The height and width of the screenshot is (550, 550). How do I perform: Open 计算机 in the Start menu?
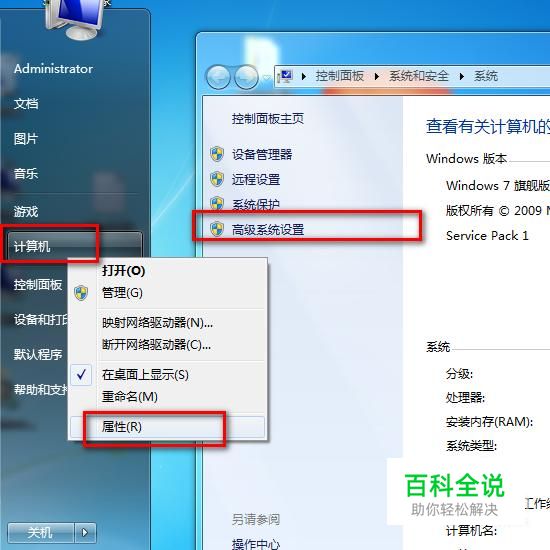pos(74,246)
